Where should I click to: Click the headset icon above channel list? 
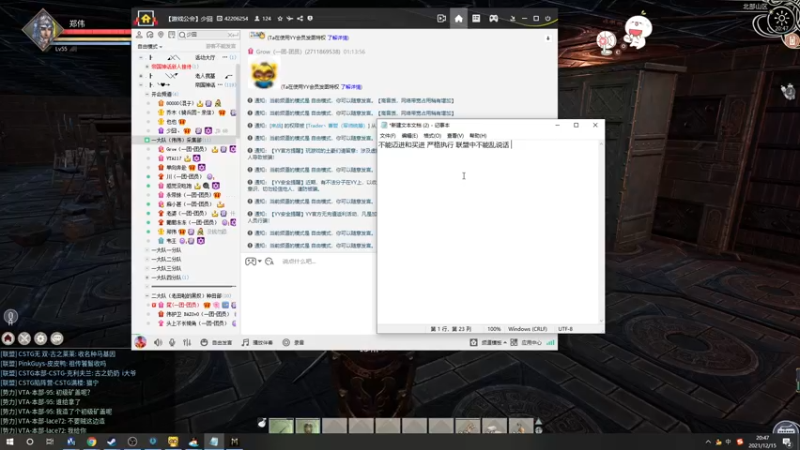pos(150,35)
